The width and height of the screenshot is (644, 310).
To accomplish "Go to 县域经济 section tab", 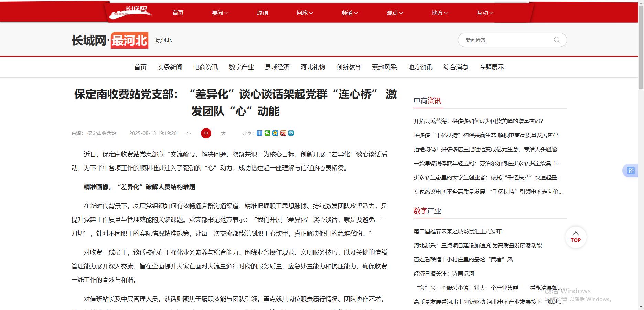I will point(277,67).
